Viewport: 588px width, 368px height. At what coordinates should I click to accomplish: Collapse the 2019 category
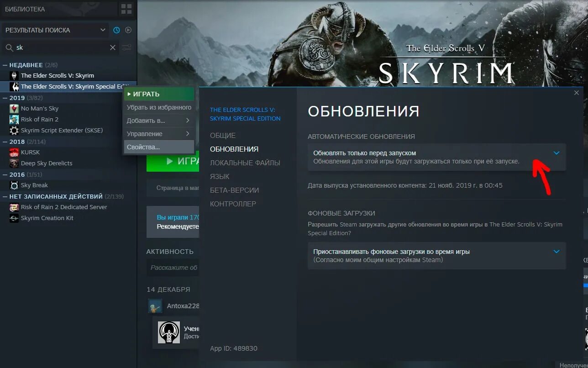click(5, 98)
